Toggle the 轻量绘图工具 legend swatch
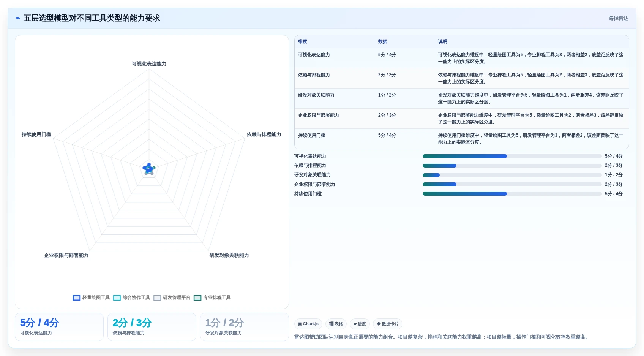Screen dimensions: 644x356 [77, 298]
